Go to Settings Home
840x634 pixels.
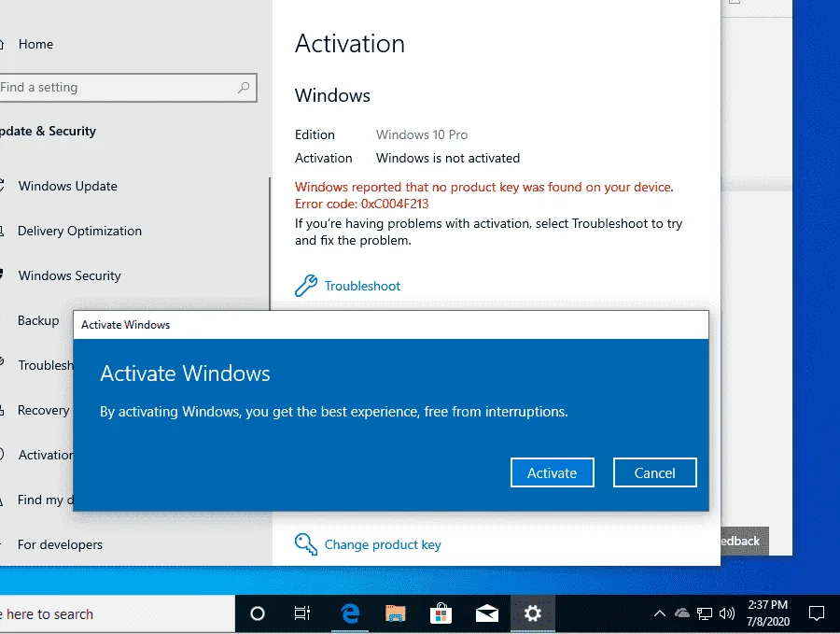pos(35,44)
